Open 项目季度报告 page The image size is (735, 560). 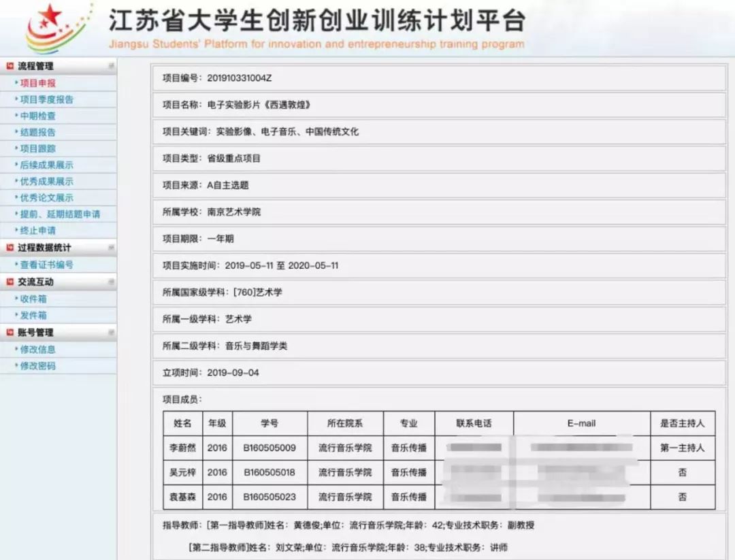(46, 99)
